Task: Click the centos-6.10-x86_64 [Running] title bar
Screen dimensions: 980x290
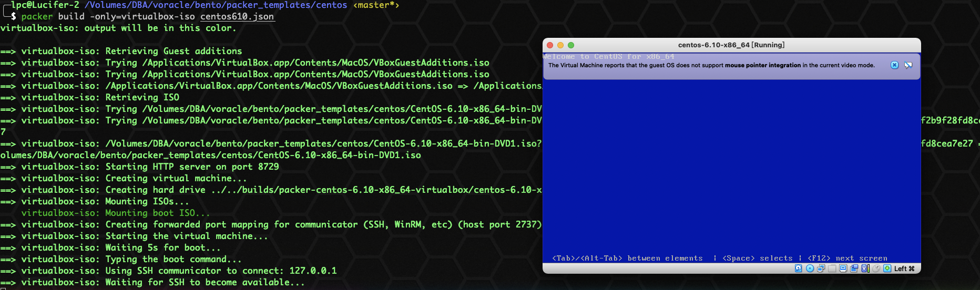Action: click(731, 45)
